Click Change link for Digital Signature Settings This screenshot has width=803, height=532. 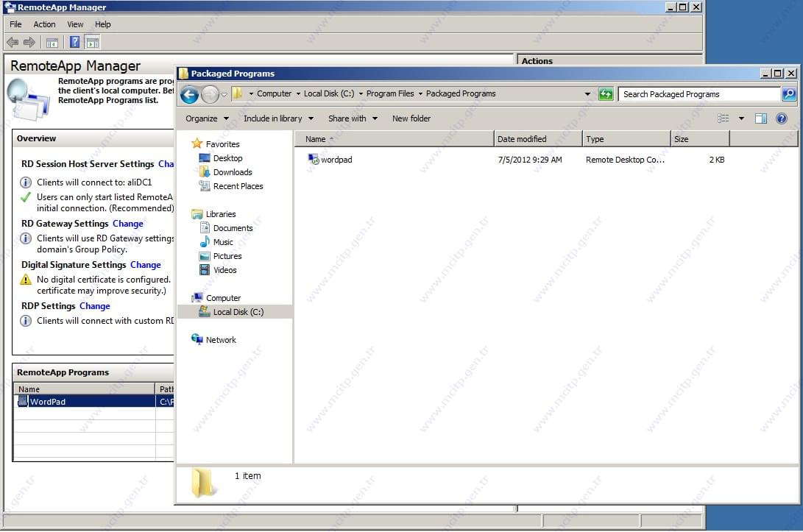(x=146, y=265)
